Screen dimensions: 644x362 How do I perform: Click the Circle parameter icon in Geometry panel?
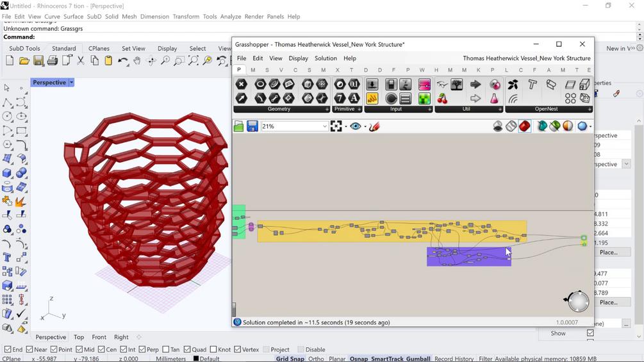[260, 84]
